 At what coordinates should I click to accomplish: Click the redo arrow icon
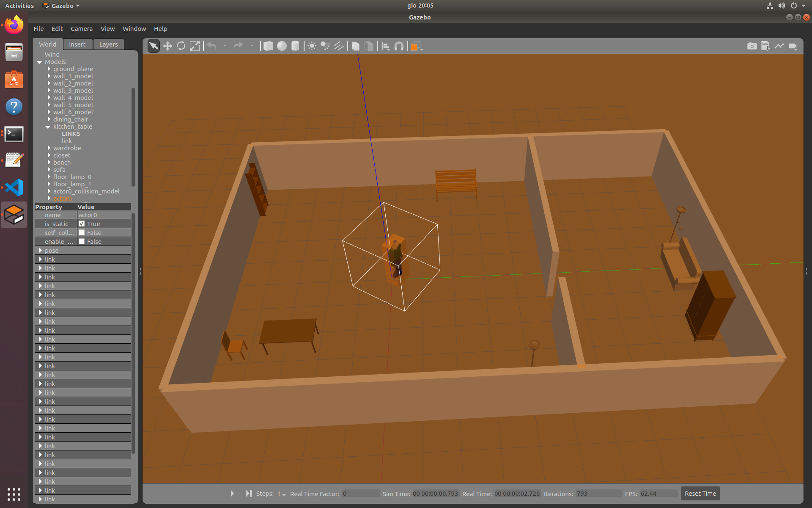point(238,46)
